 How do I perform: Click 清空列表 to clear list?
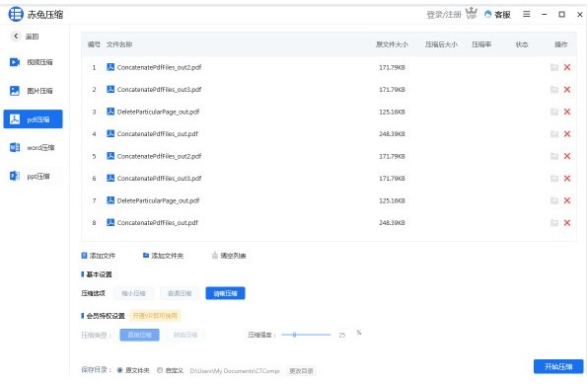(229, 256)
